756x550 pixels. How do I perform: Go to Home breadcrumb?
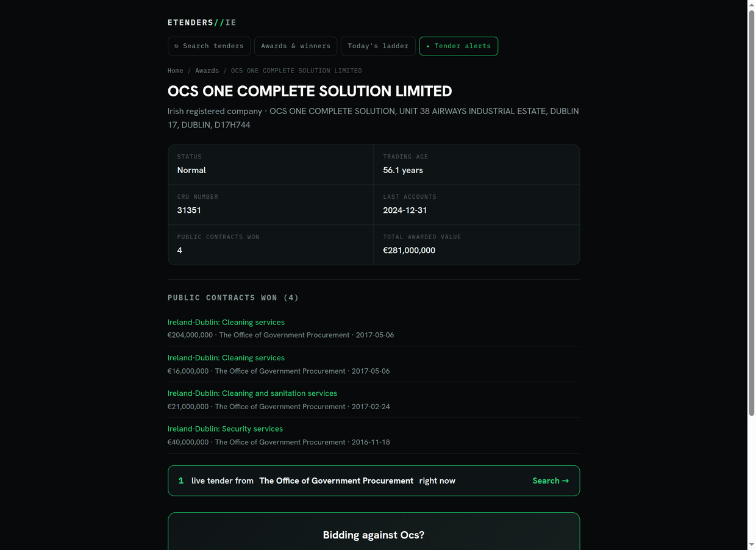tap(176, 71)
